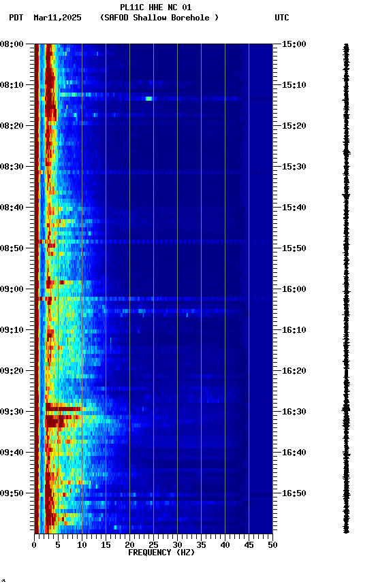Click the '0' frequency axis label
Screen dimensions: 376x588
34,545
